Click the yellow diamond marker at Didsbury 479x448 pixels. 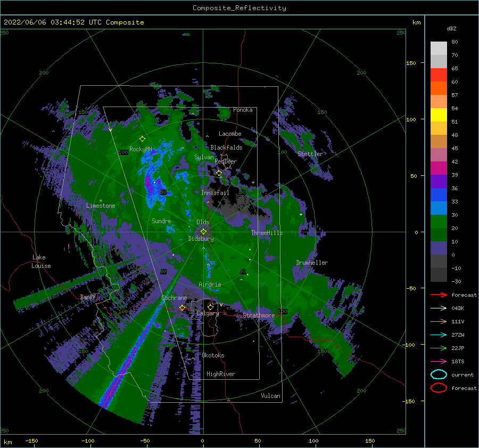(x=203, y=232)
